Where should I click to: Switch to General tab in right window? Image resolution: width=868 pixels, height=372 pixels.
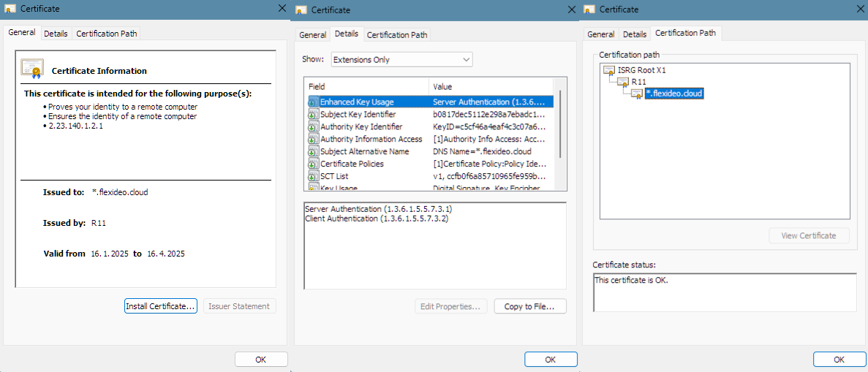click(x=601, y=34)
